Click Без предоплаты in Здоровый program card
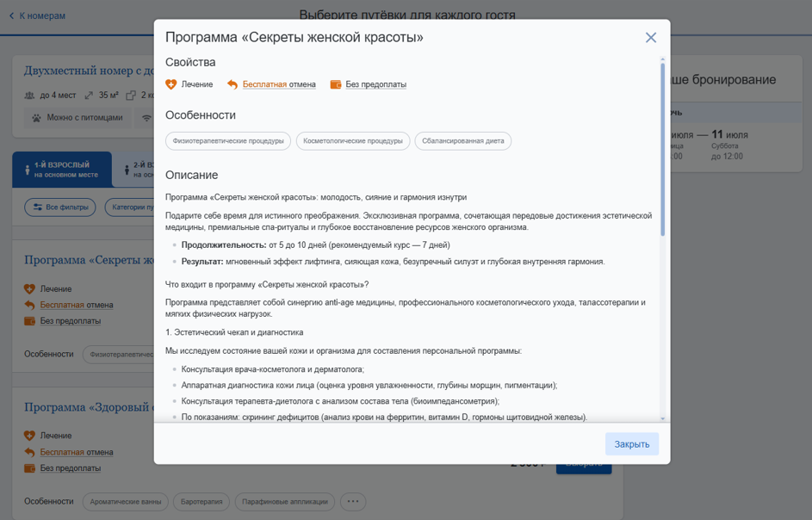This screenshot has height=520, width=812. (x=71, y=468)
